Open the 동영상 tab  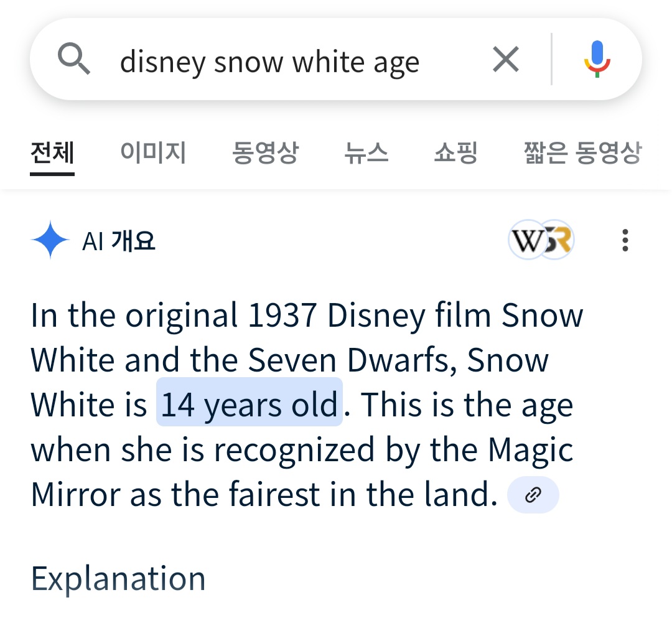click(265, 152)
